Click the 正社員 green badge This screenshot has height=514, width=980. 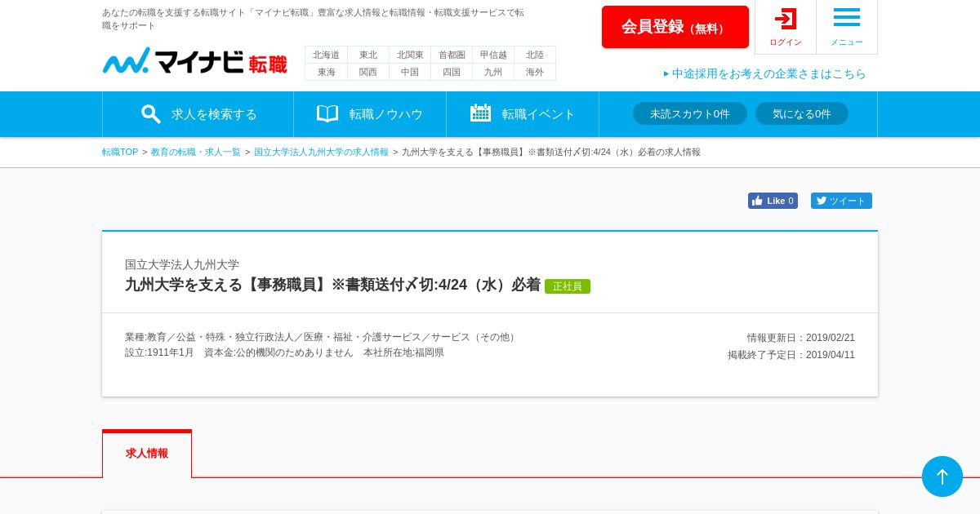pyautogui.click(x=568, y=286)
